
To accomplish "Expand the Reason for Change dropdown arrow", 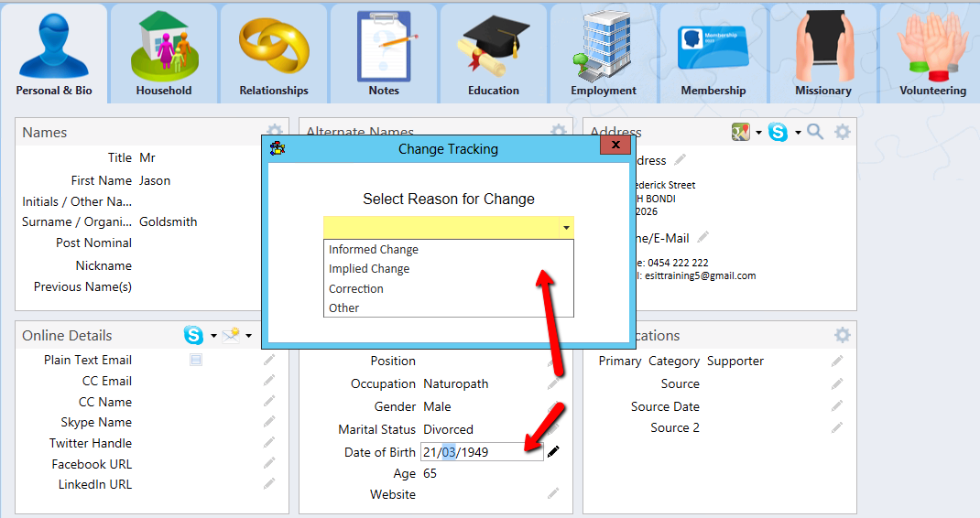I will [x=566, y=227].
